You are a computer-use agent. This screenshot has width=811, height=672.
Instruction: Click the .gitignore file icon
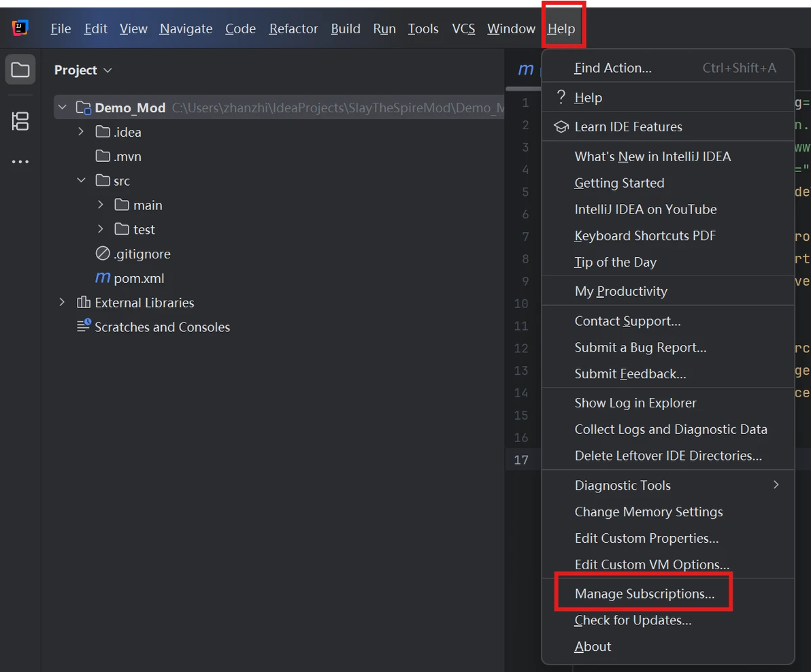(103, 253)
